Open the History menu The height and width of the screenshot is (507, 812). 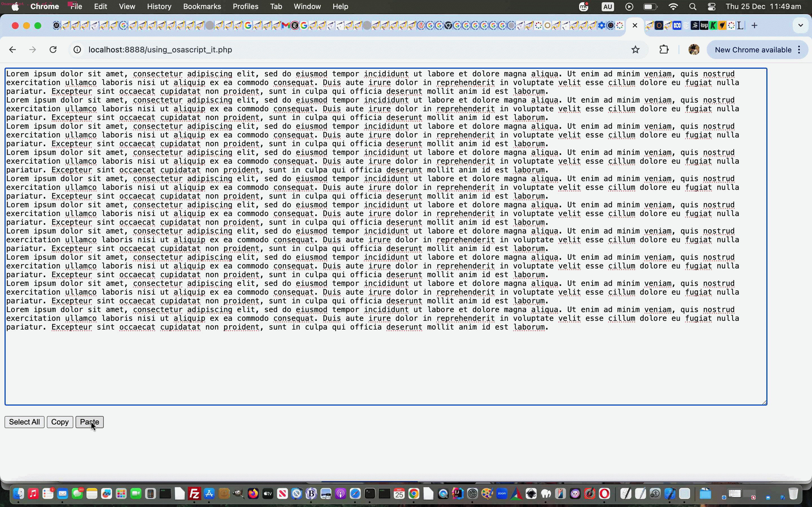159,7
